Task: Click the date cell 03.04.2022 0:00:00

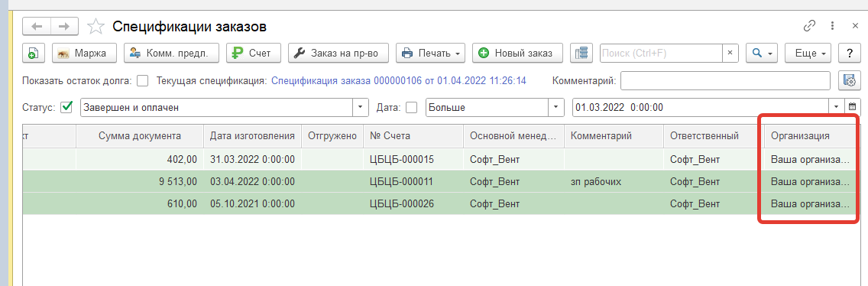Action: pyautogui.click(x=252, y=181)
